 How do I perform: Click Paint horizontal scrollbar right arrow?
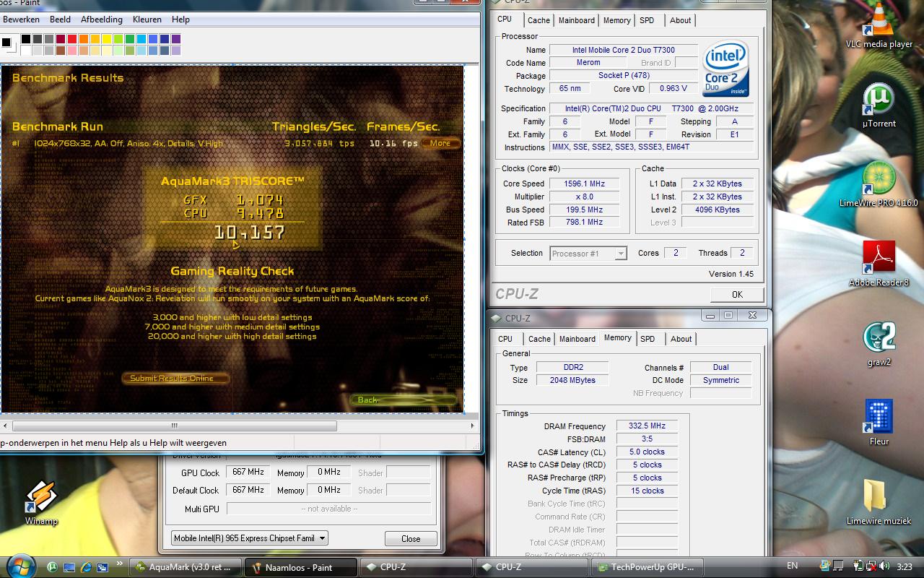pos(473,426)
